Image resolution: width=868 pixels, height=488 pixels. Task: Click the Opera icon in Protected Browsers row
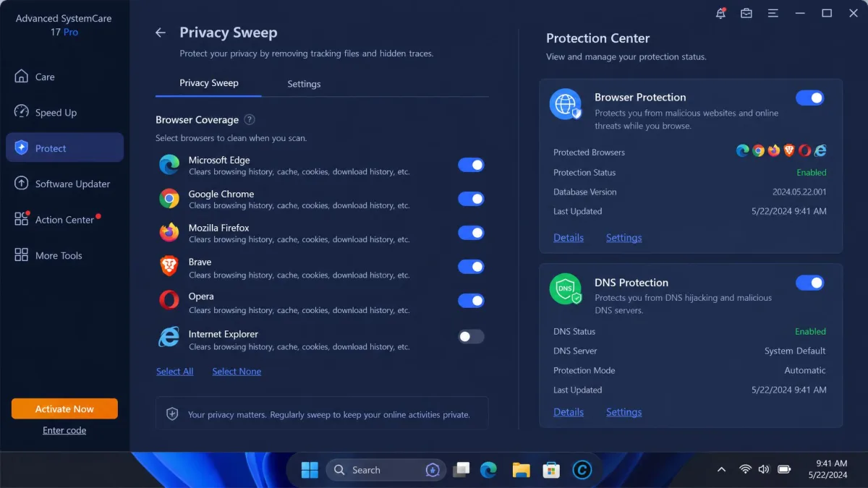click(x=804, y=151)
